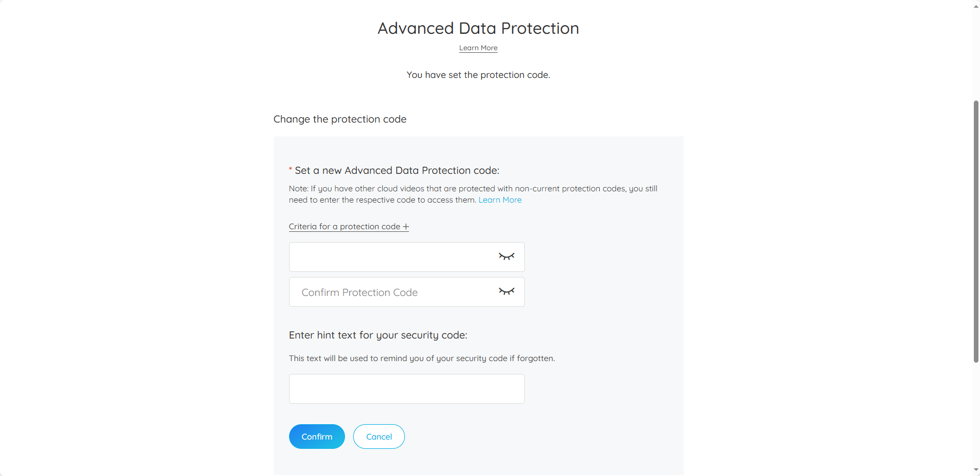Click the Advanced Data Protection heading

[x=478, y=28]
